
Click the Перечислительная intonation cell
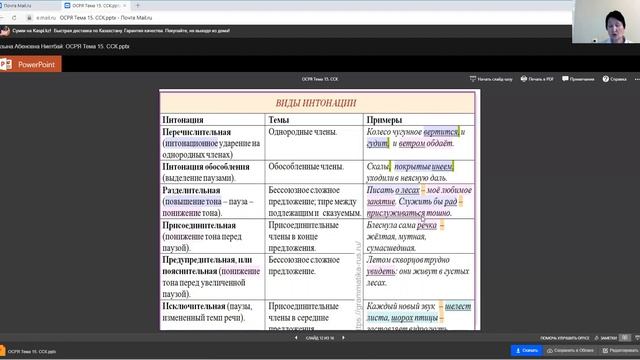[x=212, y=143]
